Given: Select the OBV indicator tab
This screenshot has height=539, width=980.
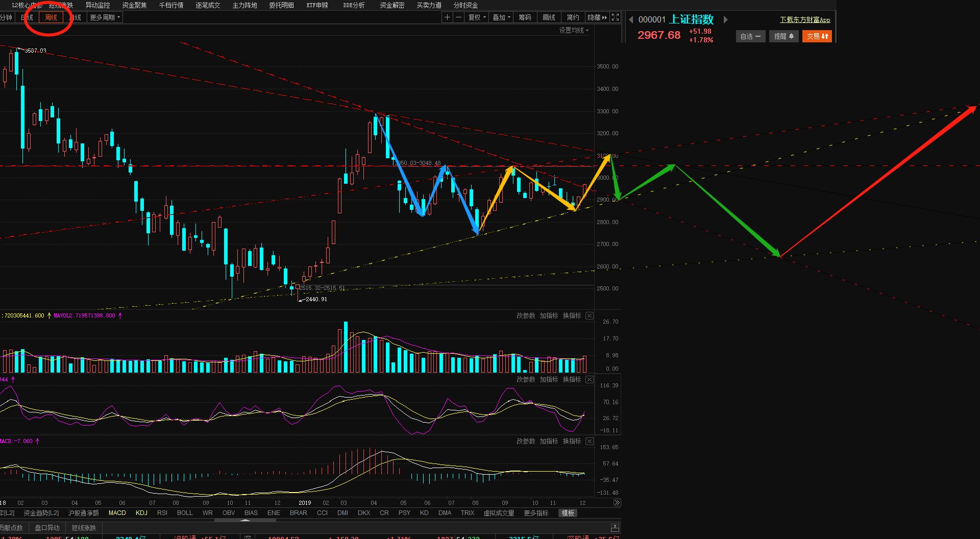Looking at the screenshot, I should (x=229, y=513).
